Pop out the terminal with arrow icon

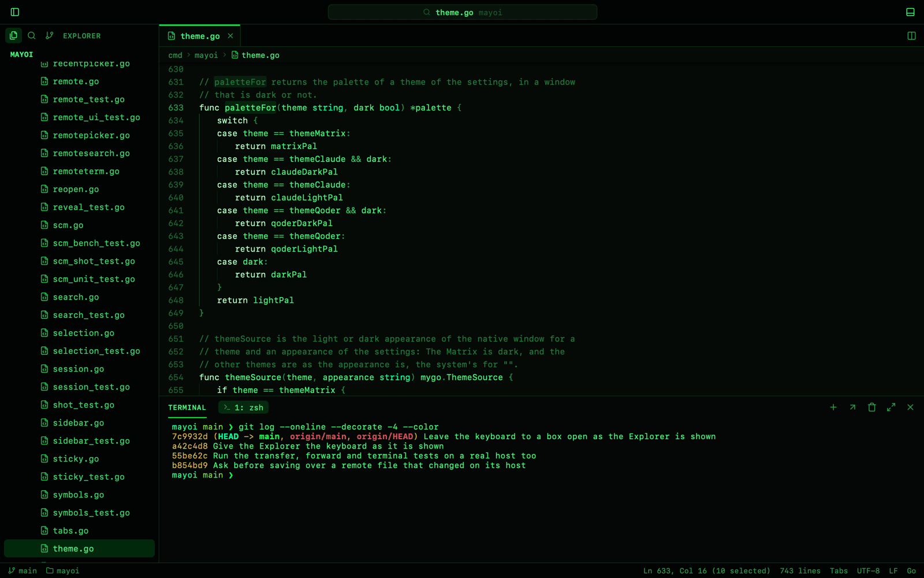[x=852, y=407]
